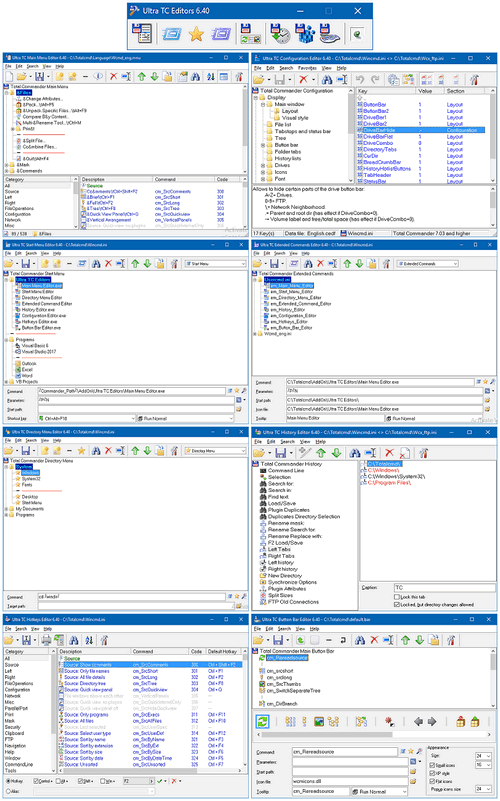This screenshot has width=500, height=801.
Task: Click binoculars find icon in Main Menu Editor toolbar
Action: pyautogui.click(x=195, y=77)
